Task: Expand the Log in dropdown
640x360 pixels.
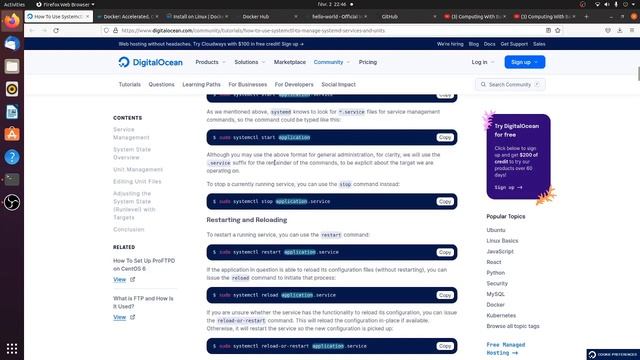Action: 483,62
